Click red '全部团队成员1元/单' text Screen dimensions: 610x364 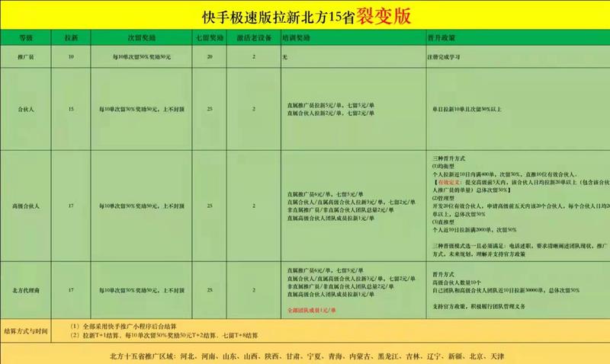point(312,311)
